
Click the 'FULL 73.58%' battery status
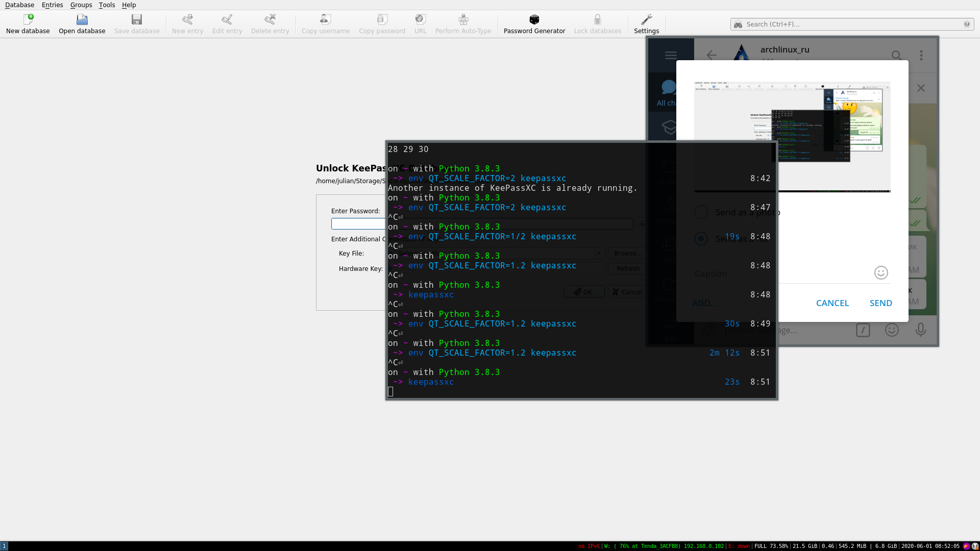pos(771,546)
